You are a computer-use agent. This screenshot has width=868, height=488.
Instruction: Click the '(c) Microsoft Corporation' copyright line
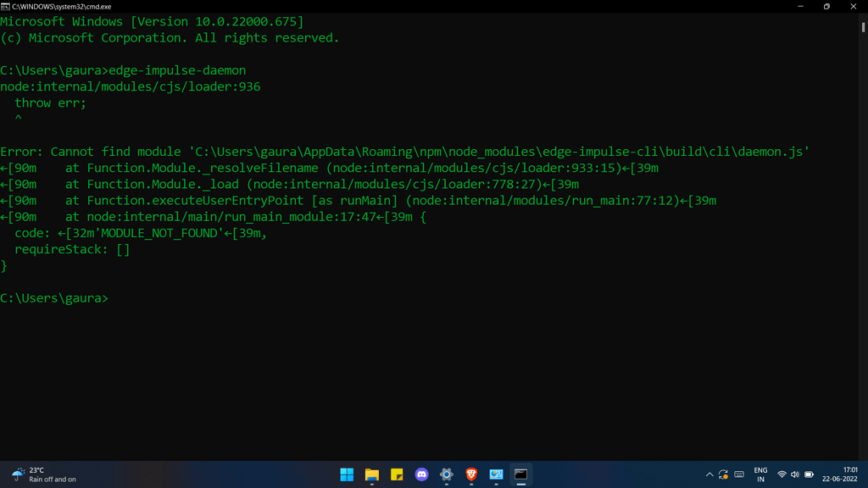[170, 38]
